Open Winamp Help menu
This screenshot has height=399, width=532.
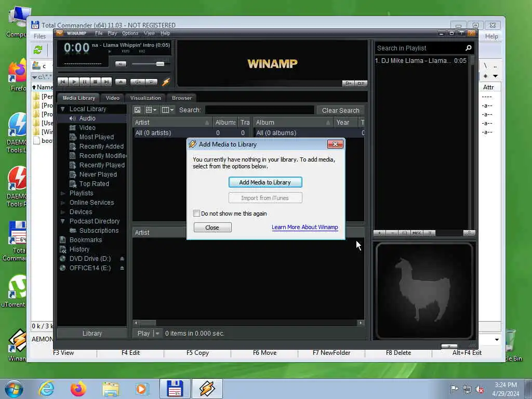(x=165, y=33)
